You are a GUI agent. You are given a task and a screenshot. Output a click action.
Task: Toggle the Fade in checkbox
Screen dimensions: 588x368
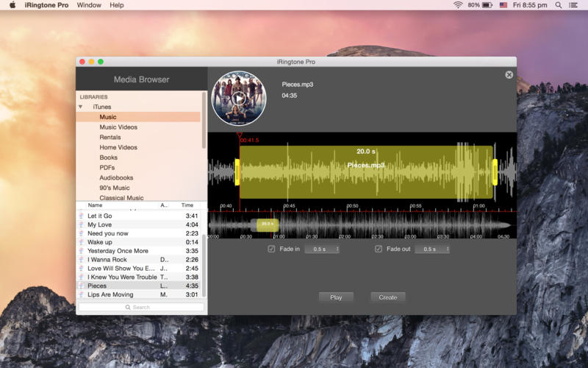pos(271,249)
